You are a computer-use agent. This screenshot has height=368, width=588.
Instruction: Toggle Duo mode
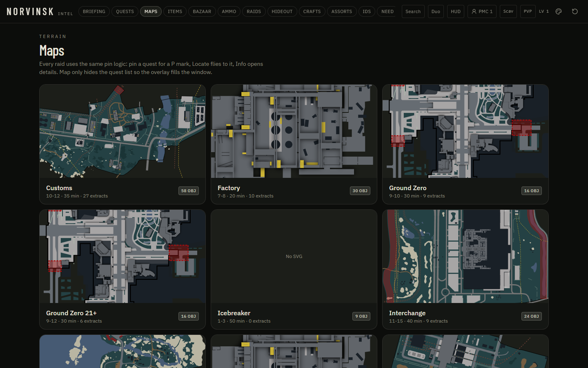436,11
